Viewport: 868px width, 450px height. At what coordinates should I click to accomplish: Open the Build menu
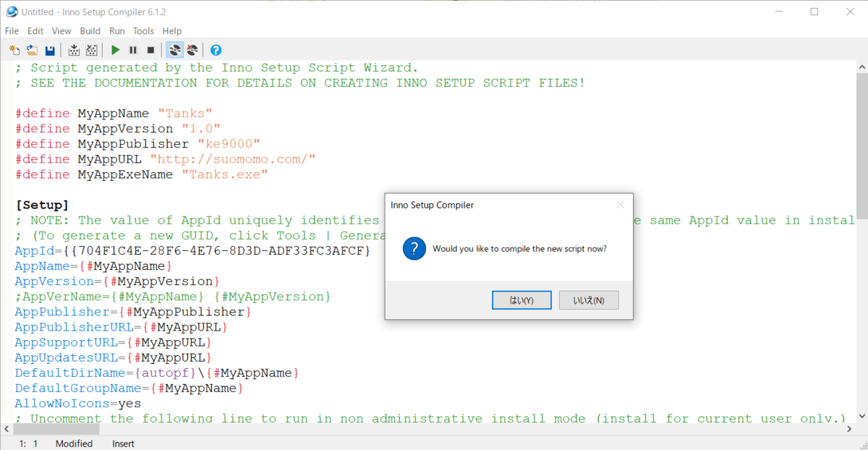click(x=90, y=31)
